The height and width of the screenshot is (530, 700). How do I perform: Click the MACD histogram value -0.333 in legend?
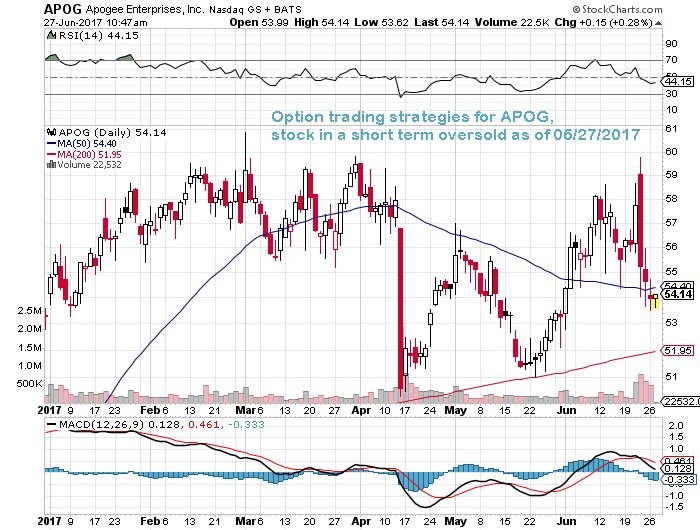coord(246,424)
